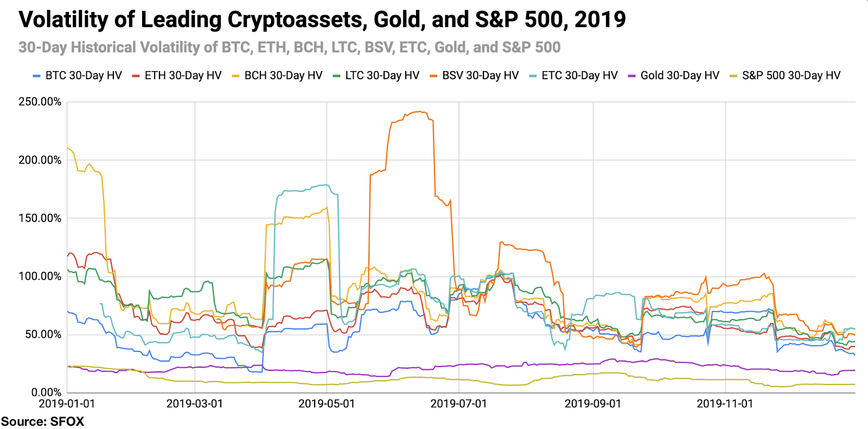Click the purple Gold 30-Day HV legend marker
Viewport: 868px width, 429px height.
coord(631,76)
